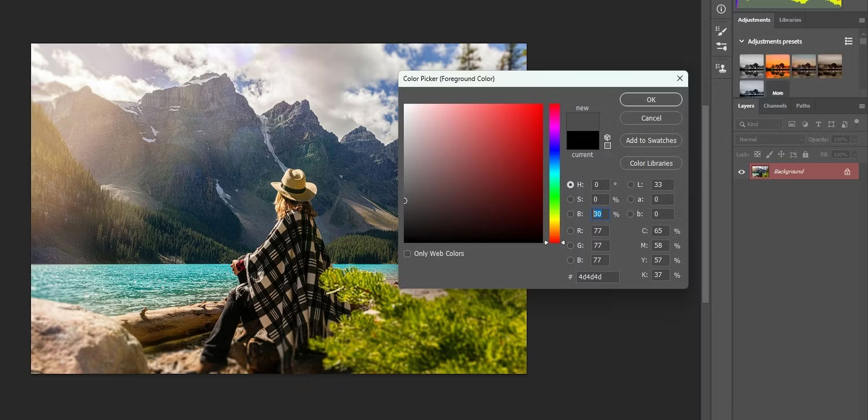Click the pixel layer filter icon

[792, 124]
